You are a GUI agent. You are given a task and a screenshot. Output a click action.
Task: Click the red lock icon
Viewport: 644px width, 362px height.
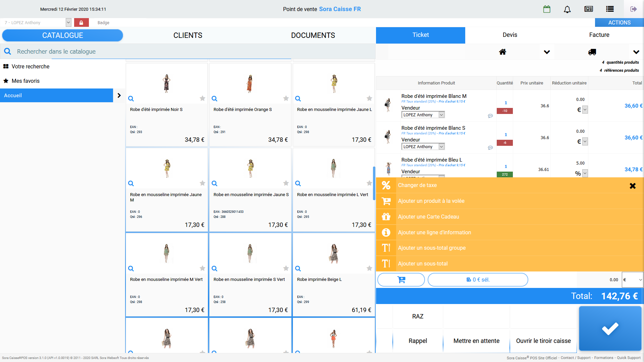tap(81, 22)
